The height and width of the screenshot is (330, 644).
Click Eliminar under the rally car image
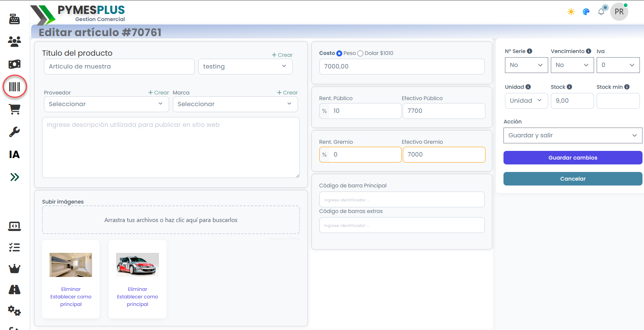(138, 289)
